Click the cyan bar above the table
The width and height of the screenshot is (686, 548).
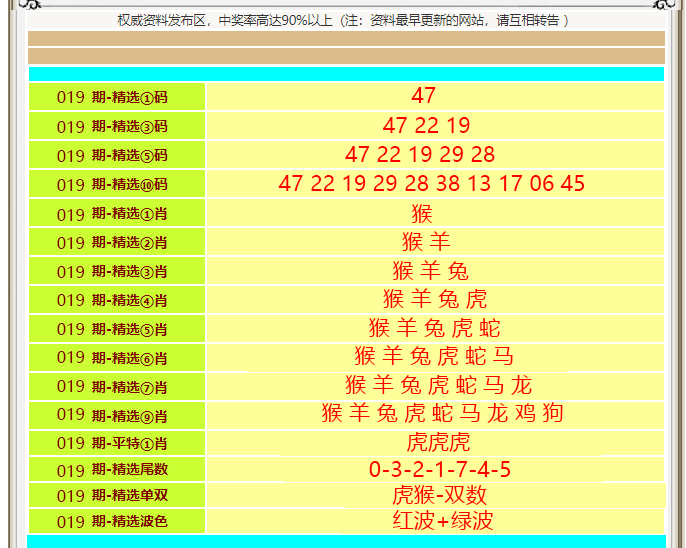pos(346,74)
